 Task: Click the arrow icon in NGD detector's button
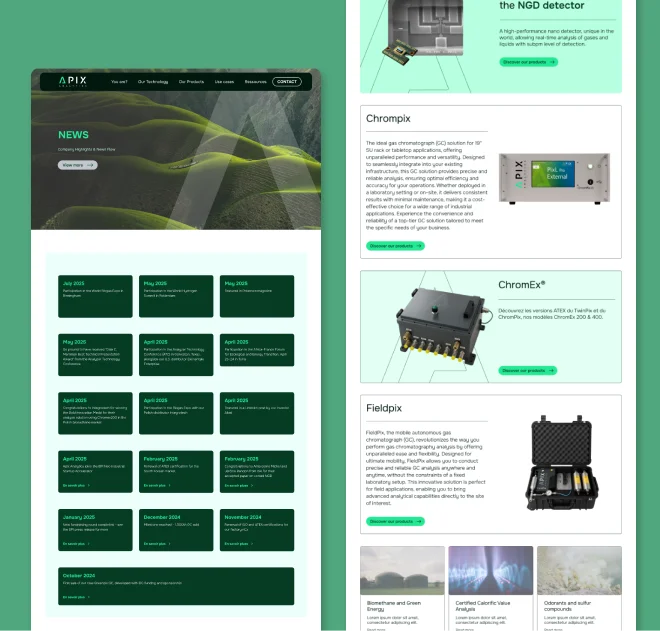552,62
